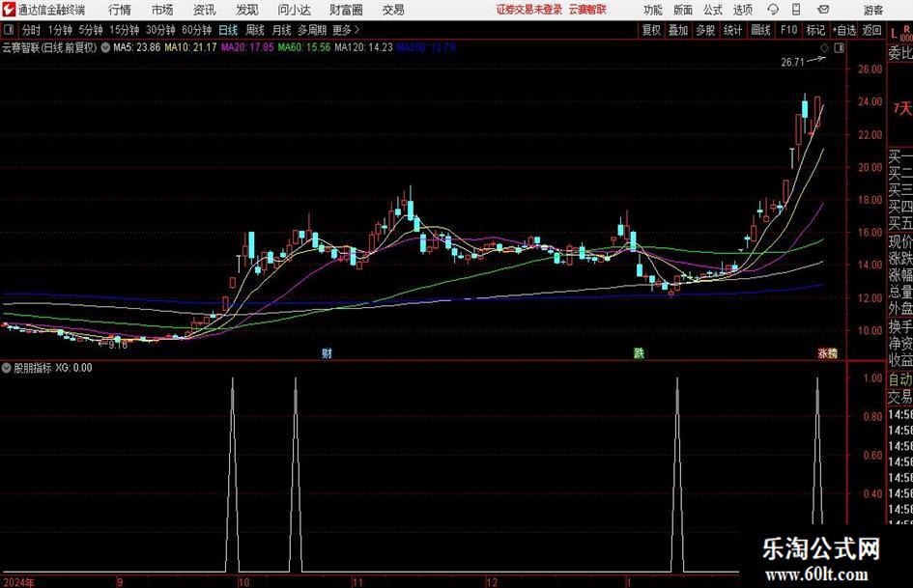Expand the 更多 periods chevron

point(347,30)
